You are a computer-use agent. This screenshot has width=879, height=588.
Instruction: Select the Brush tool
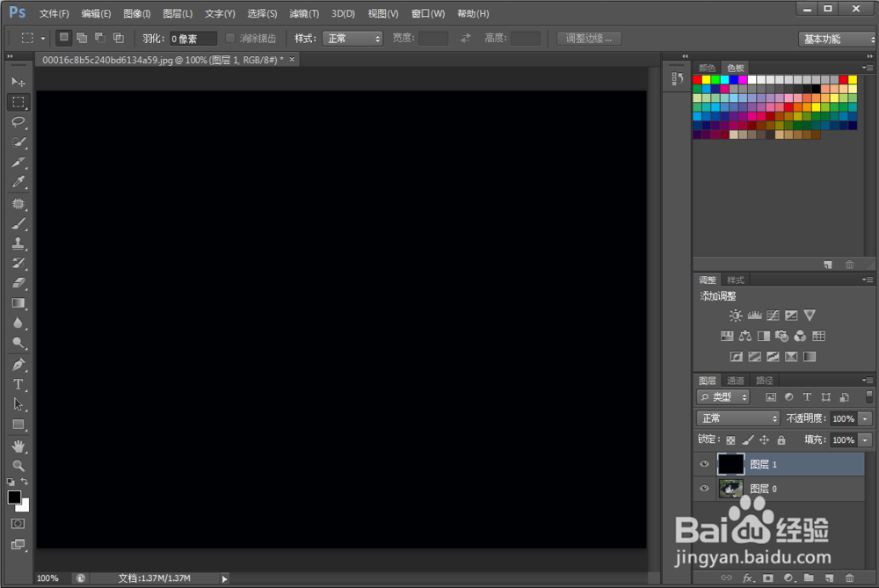click(18, 223)
